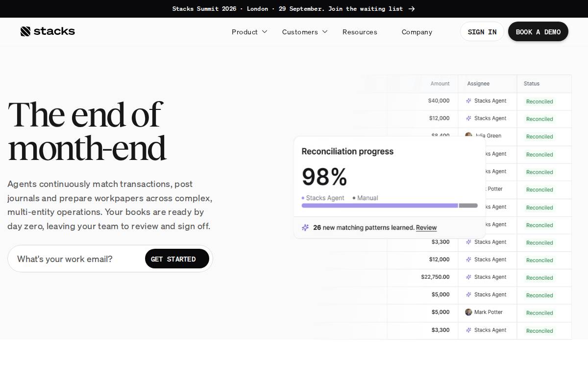Screen dimensions: 588x368
Task: Click the Reconciled status in the $40,000 row
Action: [539, 102]
